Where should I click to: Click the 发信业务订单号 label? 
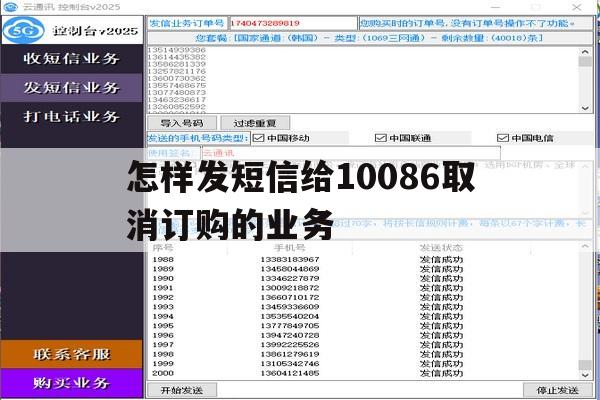188,23
